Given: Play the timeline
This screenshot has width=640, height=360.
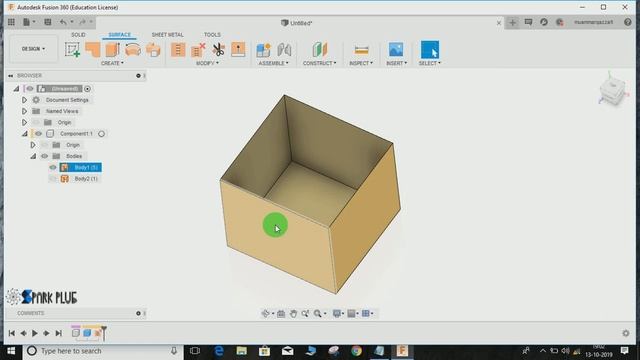Looking at the screenshot, I should tap(35, 333).
